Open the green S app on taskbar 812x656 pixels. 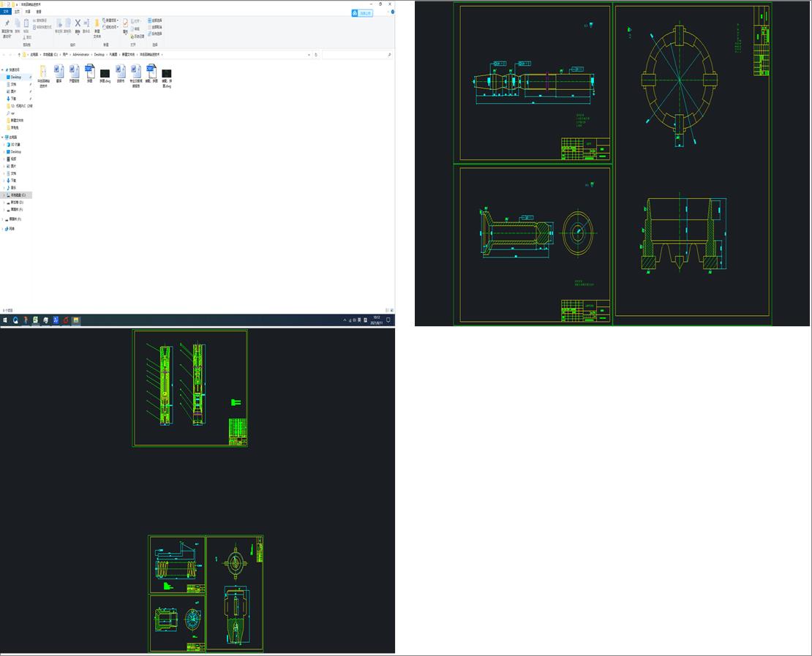click(x=36, y=320)
